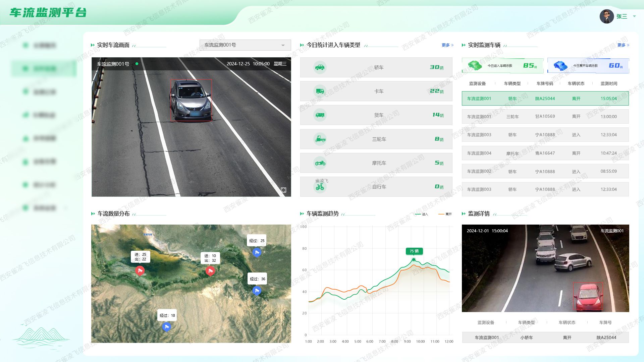This screenshot has width=644, height=362.
Task: Click red camera marker under 进:25 出:22
Action: point(140,270)
